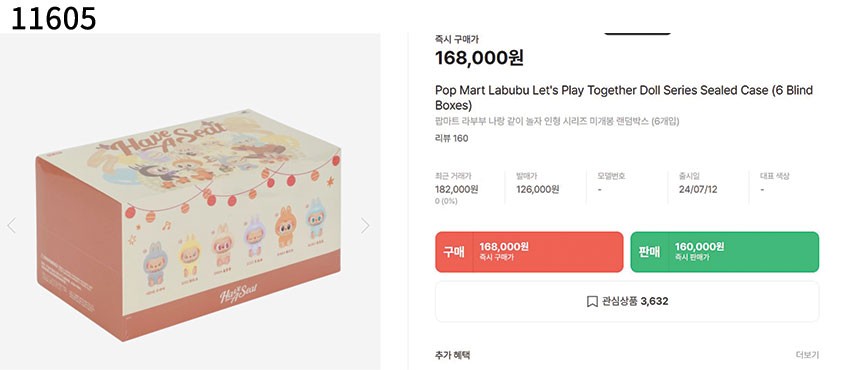Click the 발매가 126,000원 release price
Image resolution: width=860 pixels, height=370 pixels.
click(x=538, y=190)
